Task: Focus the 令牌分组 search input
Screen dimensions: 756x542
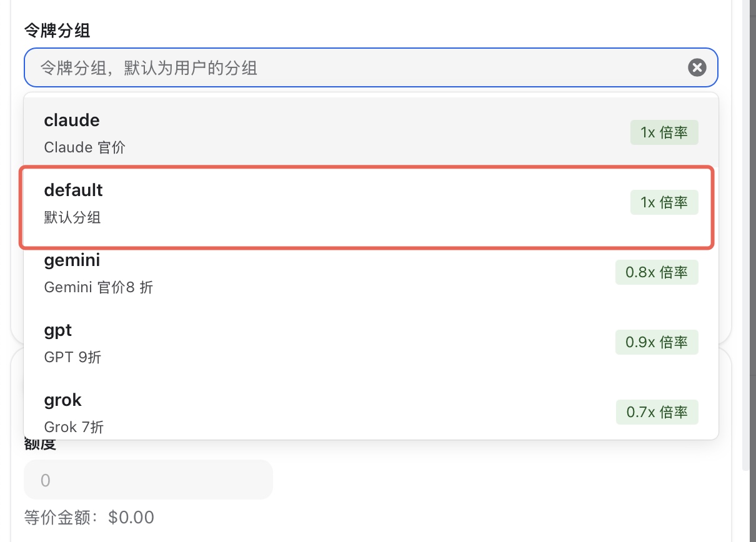Action: 356,67
